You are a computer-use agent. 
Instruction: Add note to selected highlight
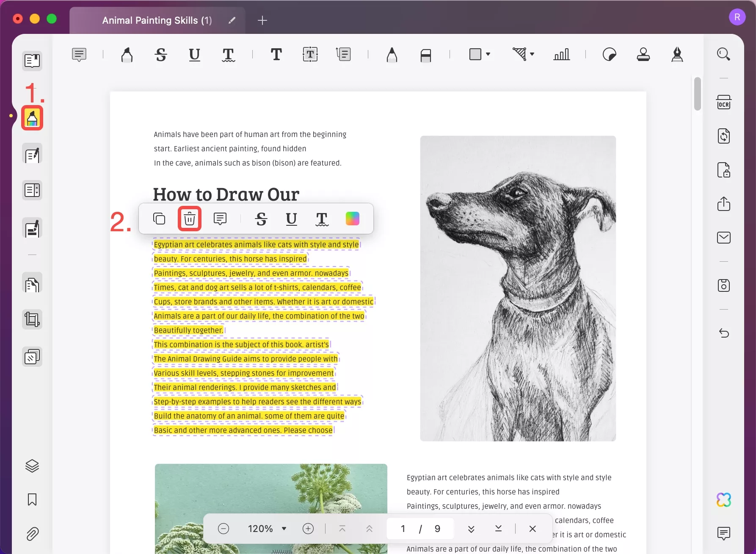coord(220,219)
